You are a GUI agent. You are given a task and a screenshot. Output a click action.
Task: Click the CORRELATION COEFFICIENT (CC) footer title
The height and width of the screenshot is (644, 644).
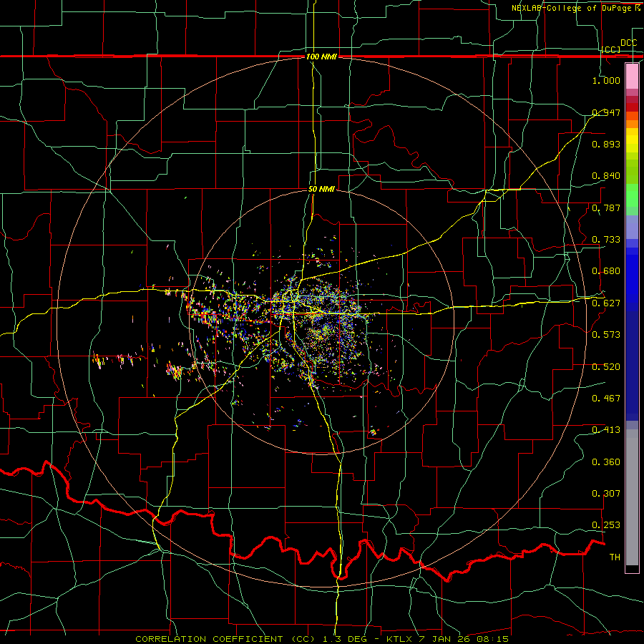[x=225, y=639]
